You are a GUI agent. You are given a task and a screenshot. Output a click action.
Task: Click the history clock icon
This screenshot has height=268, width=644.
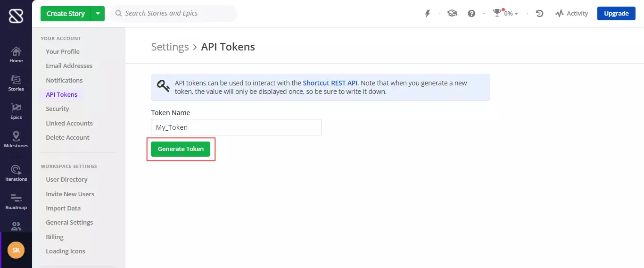point(540,14)
